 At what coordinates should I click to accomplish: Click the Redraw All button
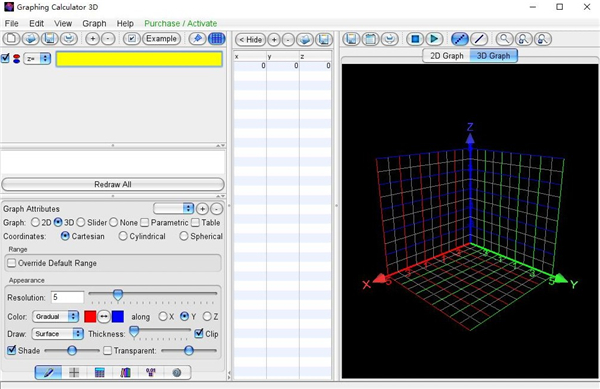tap(113, 184)
